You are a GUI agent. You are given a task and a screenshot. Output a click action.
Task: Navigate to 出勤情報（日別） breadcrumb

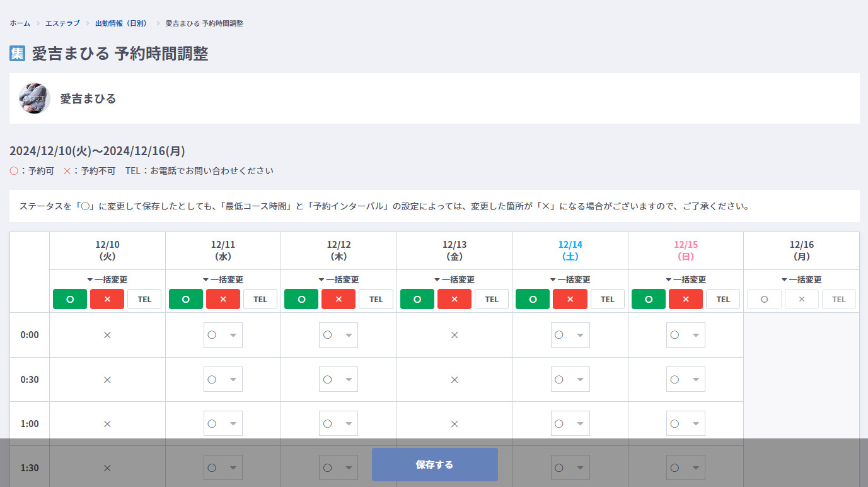coord(120,23)
